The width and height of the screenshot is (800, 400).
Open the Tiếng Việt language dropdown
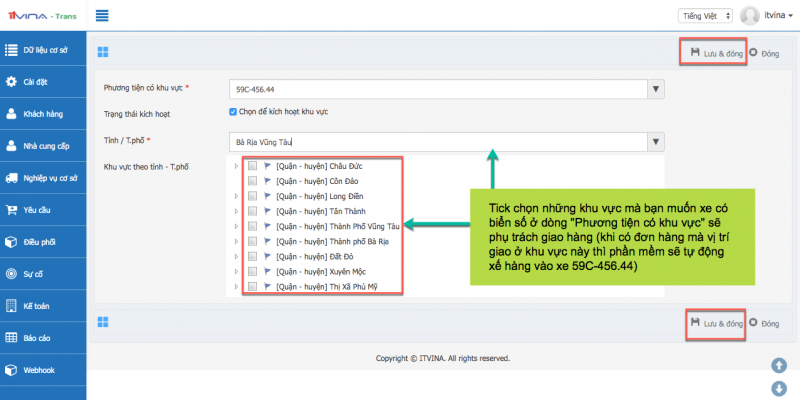(x=706, y=16)
